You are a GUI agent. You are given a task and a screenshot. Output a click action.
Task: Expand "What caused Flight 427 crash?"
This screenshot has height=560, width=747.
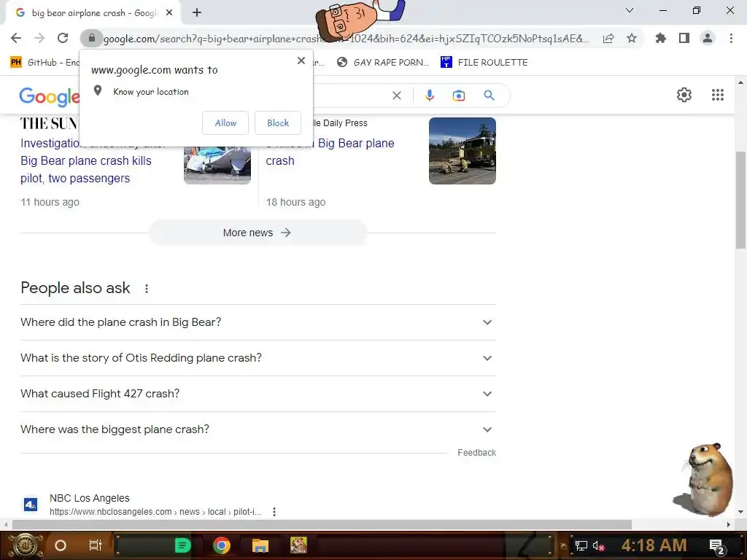click(258, 394)
